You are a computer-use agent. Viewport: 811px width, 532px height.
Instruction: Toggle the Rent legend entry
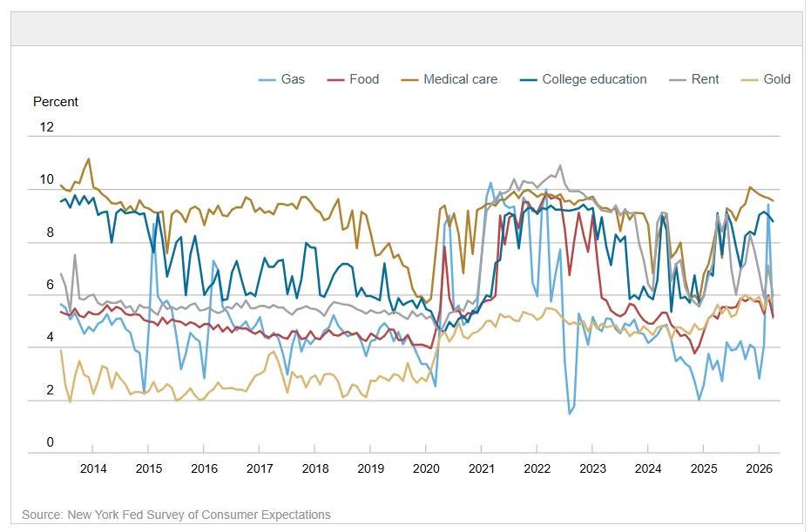(694, 79)
